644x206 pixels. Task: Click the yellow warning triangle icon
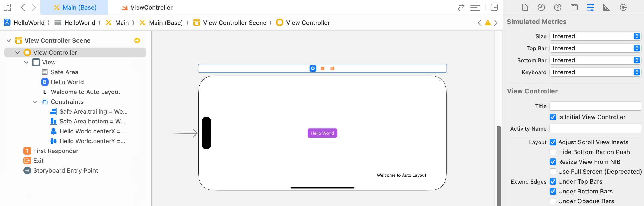[x=488, y=23]
